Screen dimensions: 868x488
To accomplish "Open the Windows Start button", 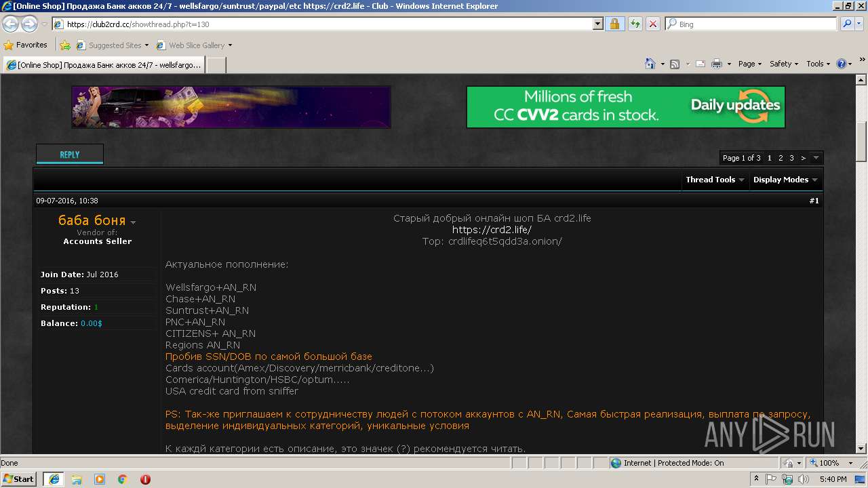I will point(19,479).
